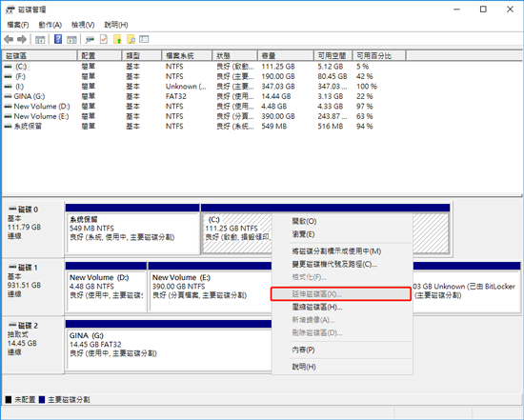Image resolution: width=524 pixels, height=420 pixels.
Task: Click the folder with magnifier icon
Action: coord(131,39)
